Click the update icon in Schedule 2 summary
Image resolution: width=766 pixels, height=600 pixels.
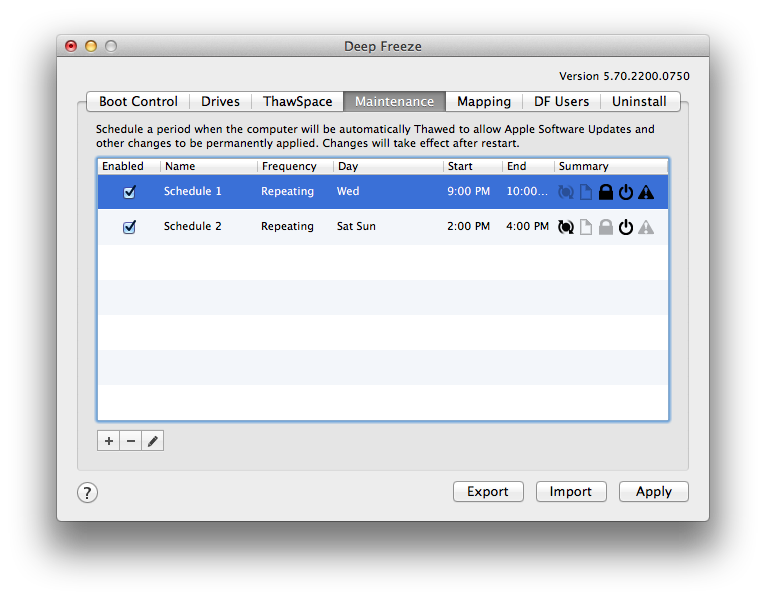coord(566,227)
